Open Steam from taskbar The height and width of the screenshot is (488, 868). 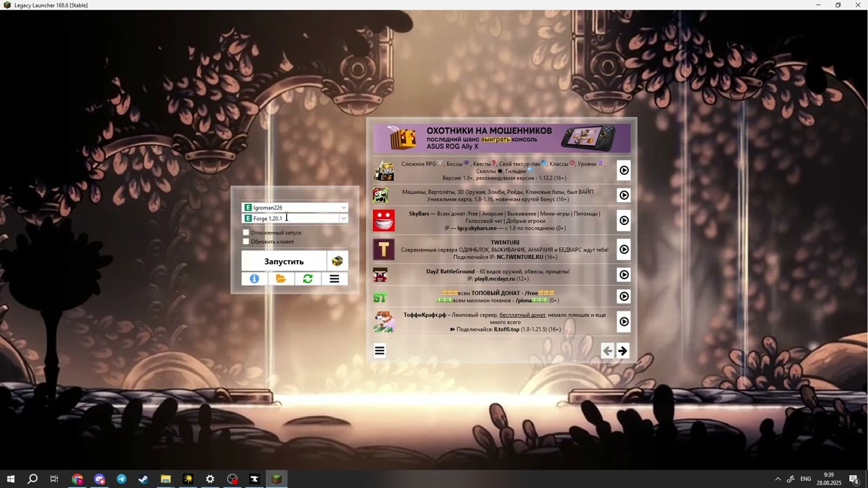[x=143, y=479]
